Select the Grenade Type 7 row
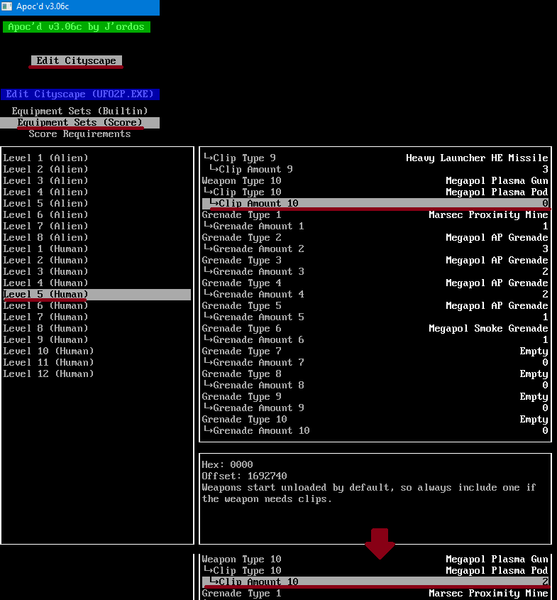This screenshot has width=557, height=600. [x=375, y=351]
